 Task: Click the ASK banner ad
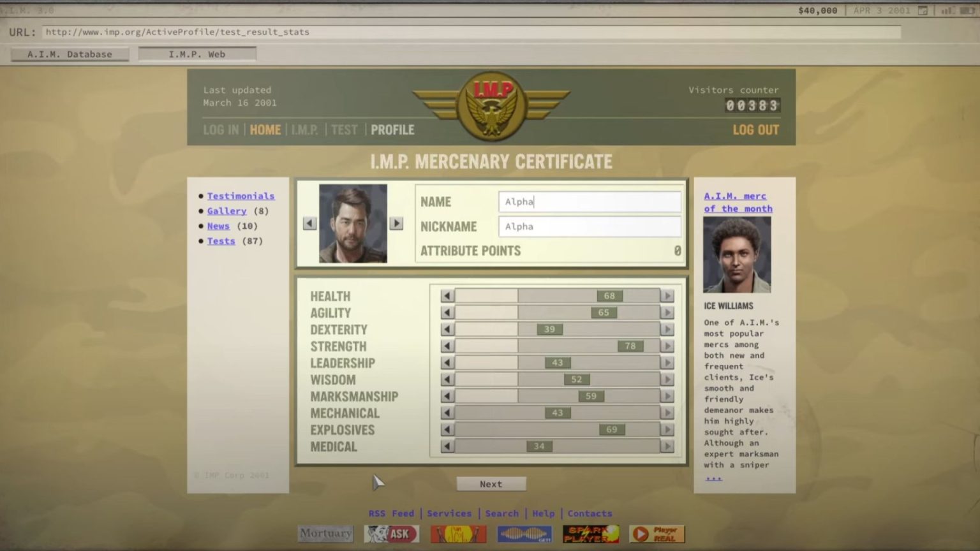point(391,533)
